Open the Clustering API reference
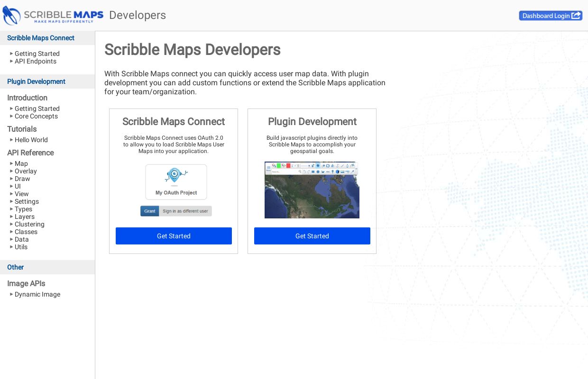Image resolution: width=588 pixels, height=379 pixels. point(29,224)
